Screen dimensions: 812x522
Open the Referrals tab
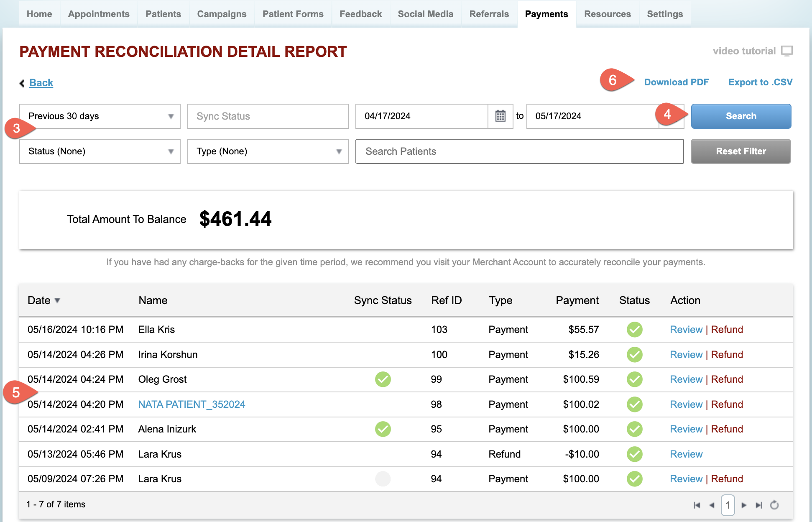[x=489, y=14]
